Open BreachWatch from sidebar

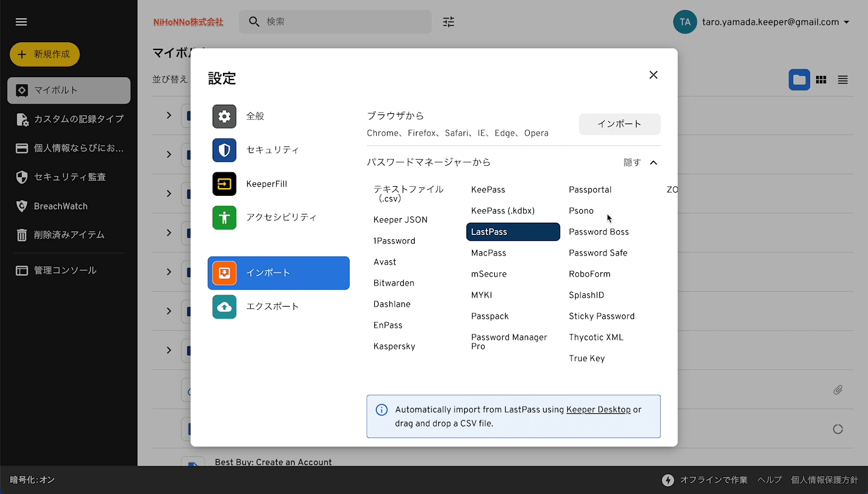click(60, 206)
